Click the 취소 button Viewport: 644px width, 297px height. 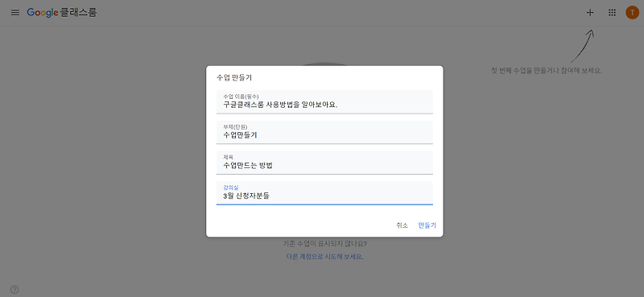point(402,225)
